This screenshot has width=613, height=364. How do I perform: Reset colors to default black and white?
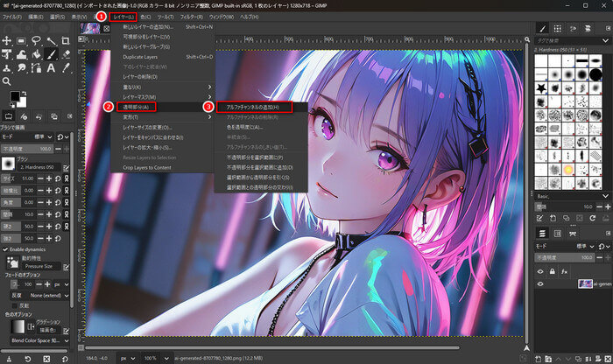click(12, 105)
